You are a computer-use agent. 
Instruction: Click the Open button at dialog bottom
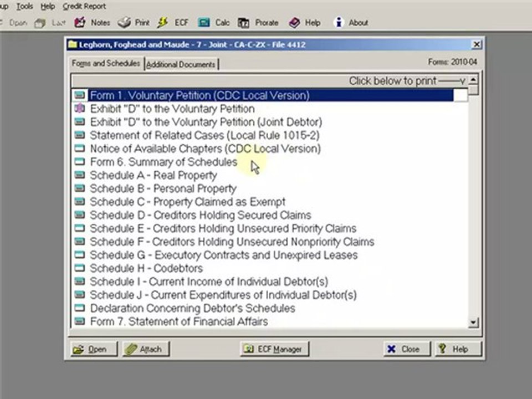click(x=94, y=349)
